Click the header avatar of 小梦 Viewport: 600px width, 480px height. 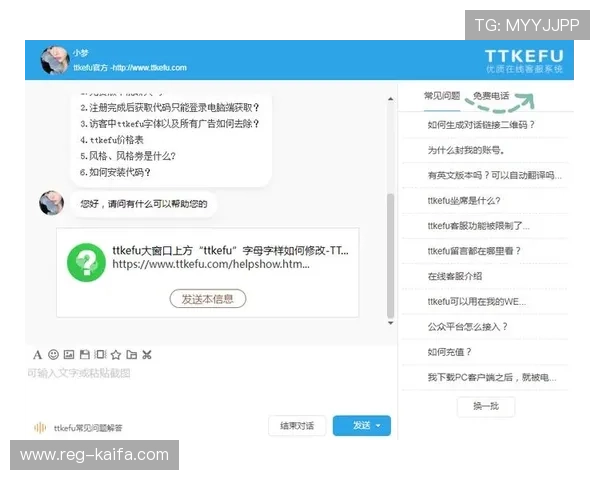click(x=55, y=60)
